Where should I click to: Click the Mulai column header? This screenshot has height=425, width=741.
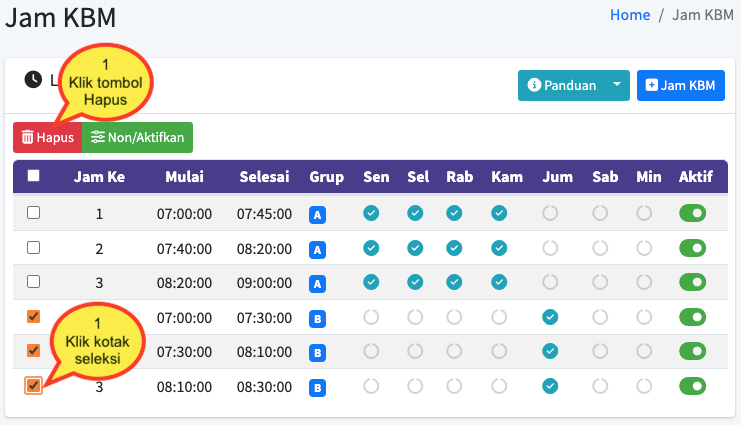(184, 177)
